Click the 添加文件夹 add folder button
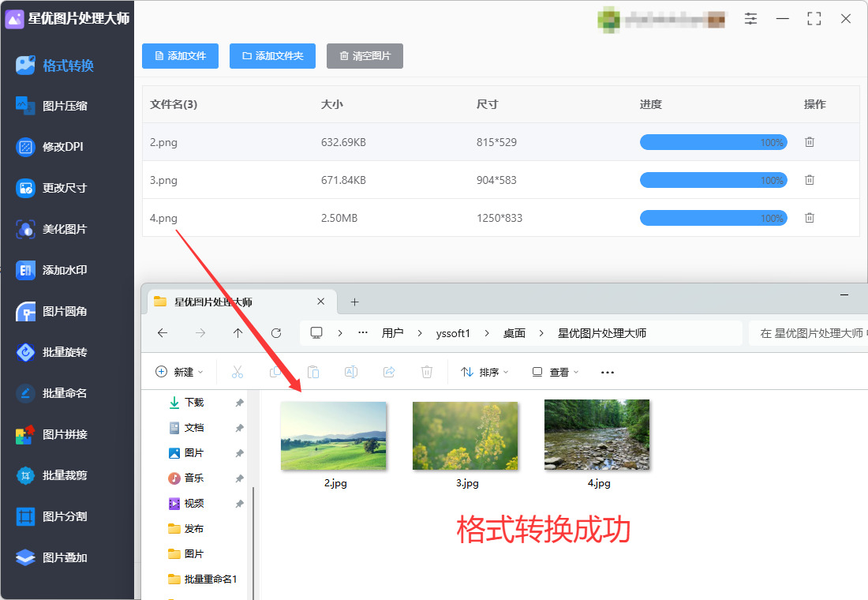This screenshot has height=600, width=868. tap(272, 56)
